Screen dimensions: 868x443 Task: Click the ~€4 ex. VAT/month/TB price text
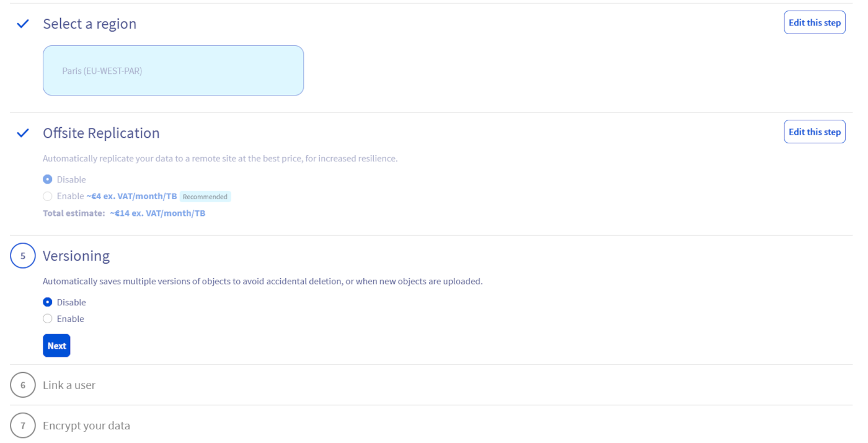pos(132,195)
